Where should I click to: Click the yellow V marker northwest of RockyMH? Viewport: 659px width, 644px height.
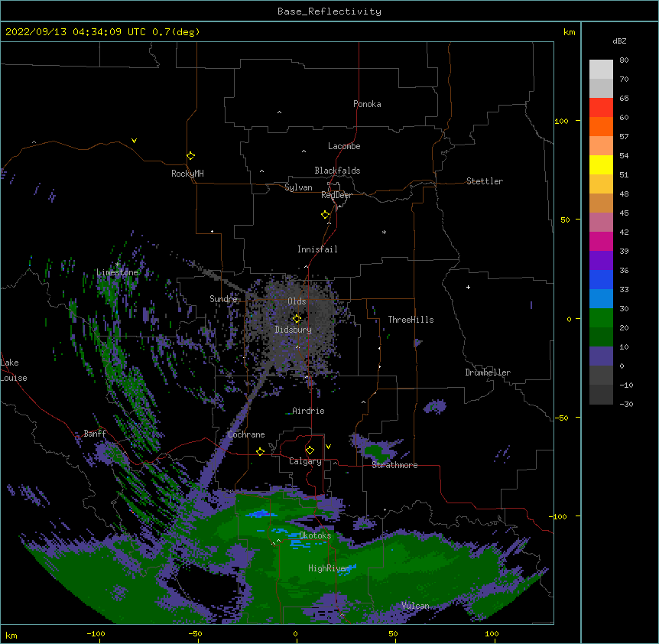134,141
